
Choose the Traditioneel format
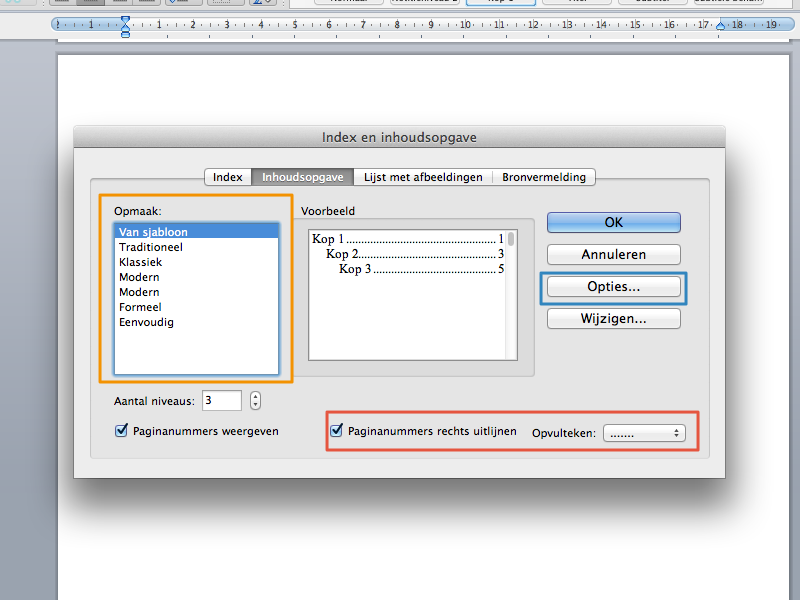click(x=197, y=247)
